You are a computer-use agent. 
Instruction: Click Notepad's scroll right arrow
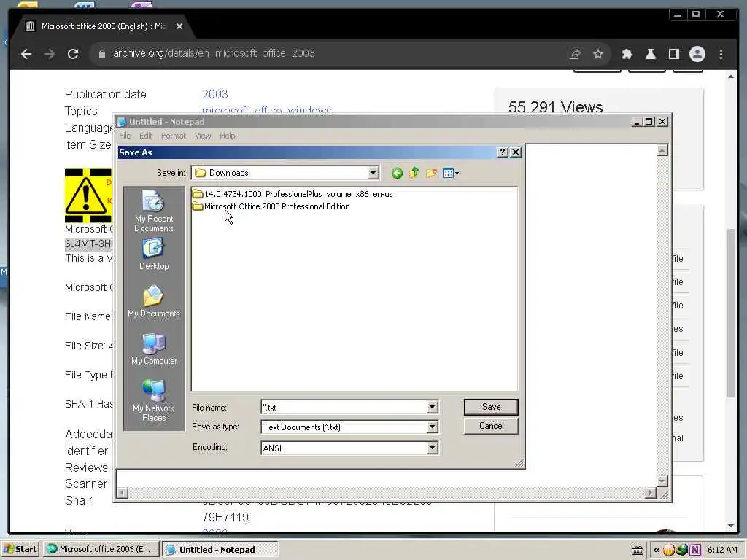(650, 492)
